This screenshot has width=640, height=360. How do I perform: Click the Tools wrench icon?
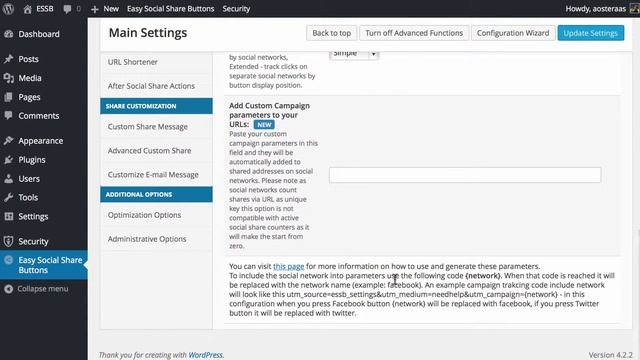(x=9, y=197)
